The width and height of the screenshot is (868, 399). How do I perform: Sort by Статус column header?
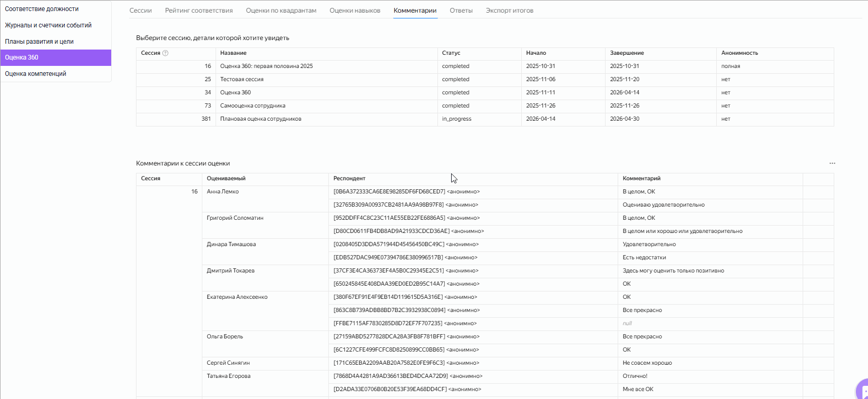(451, 53)
